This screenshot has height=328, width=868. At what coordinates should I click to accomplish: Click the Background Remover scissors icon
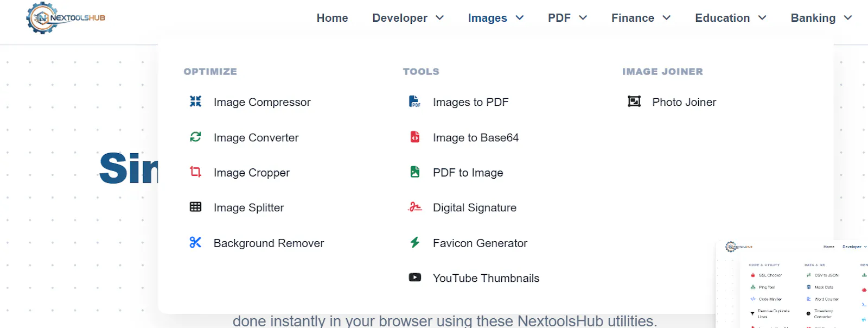[x=195, y=242]
